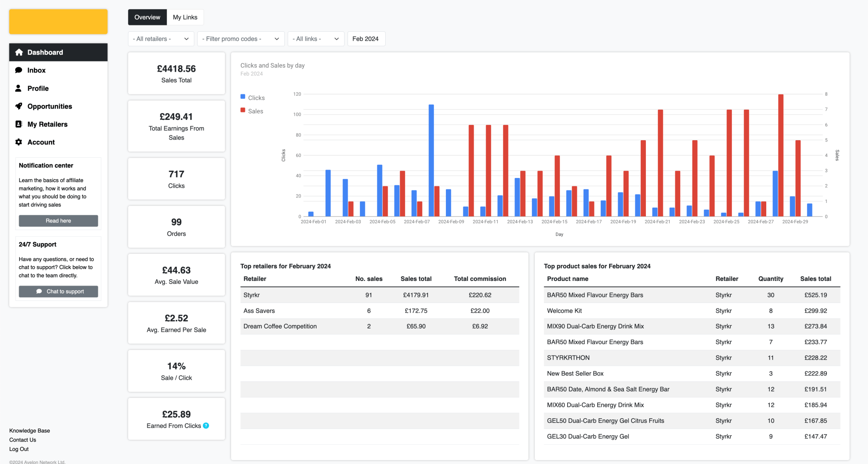Click the Account gear icon

(19, 142)
